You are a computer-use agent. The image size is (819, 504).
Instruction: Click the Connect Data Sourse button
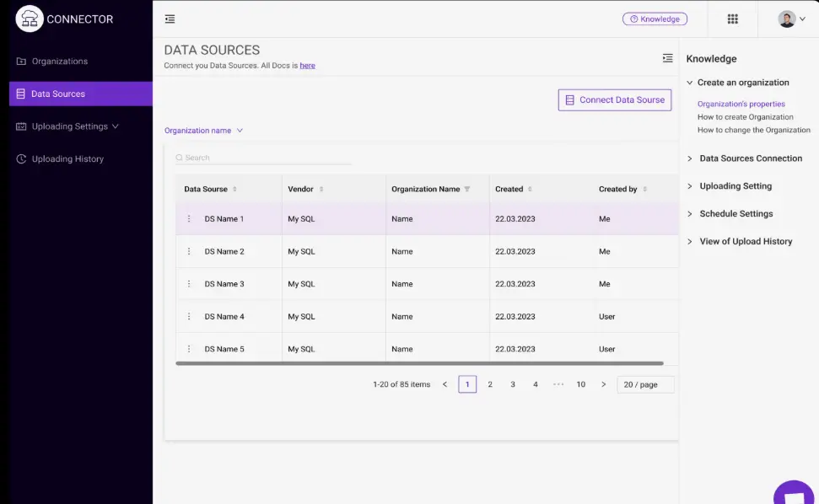click(x=614, y=100)
